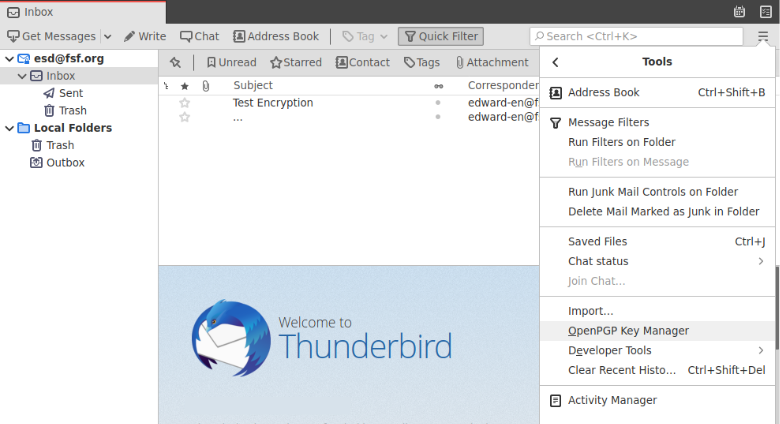Click thread column header icon
The image size is (780, 424).
(x=166, y=86)
